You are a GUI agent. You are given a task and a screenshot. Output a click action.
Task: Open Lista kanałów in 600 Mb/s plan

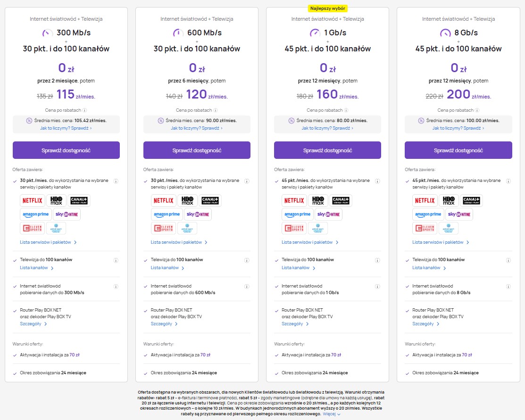[x=167, y=268]
